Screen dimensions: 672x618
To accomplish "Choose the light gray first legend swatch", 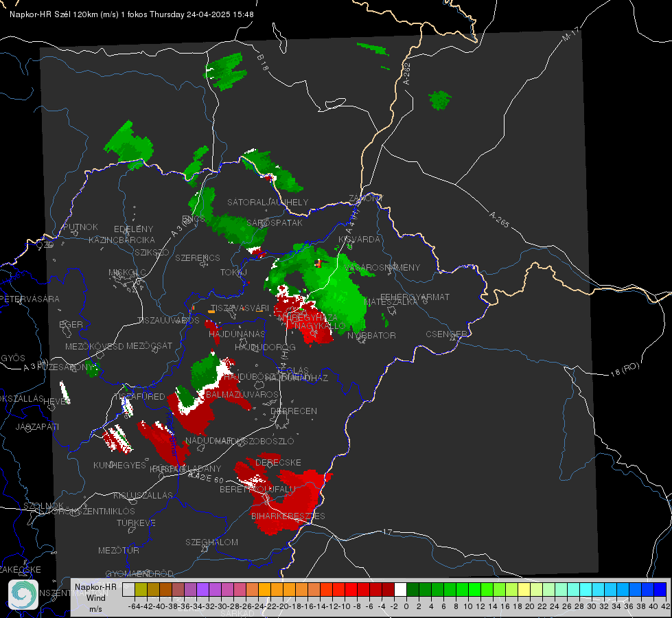I will click(x=128, y=589).
